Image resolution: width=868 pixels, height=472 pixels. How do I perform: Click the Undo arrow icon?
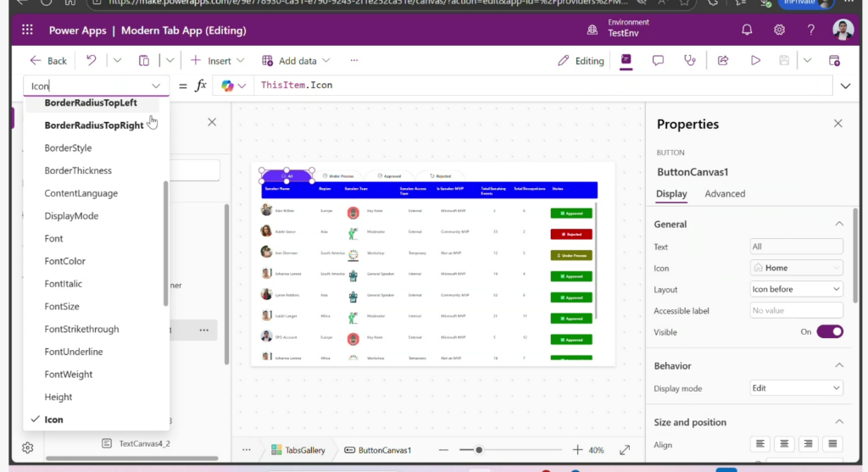coord(92,60)
